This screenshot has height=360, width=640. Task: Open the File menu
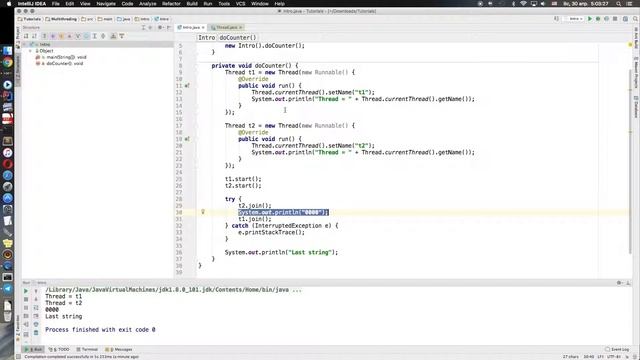tap(56, 4)
